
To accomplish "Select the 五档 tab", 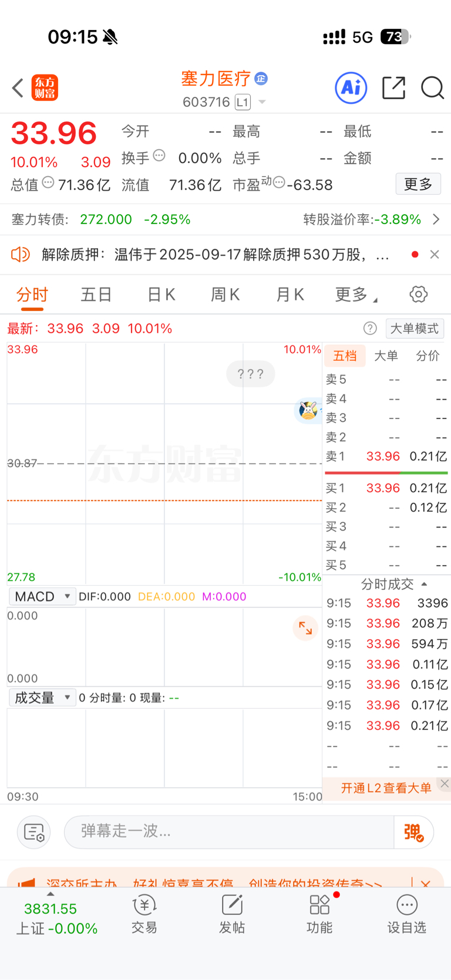I will [345, 356].
